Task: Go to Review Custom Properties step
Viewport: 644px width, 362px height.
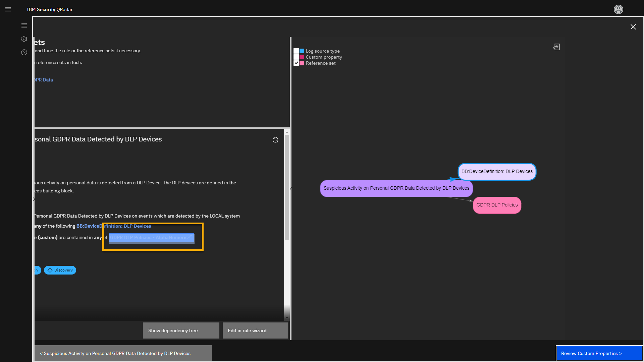Action: [x=599, y=353]
